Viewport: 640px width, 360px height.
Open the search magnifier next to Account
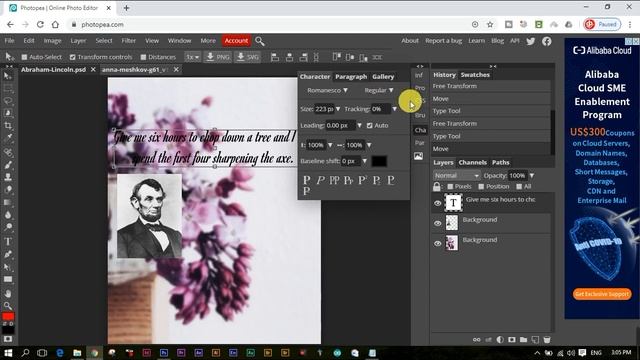pos(260,41)
